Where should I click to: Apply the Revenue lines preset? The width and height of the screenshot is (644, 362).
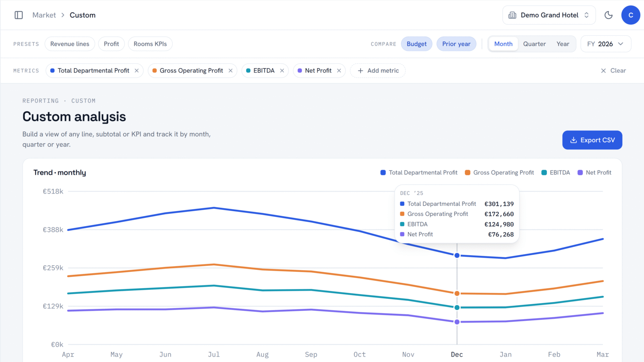[x=70, y=44]
